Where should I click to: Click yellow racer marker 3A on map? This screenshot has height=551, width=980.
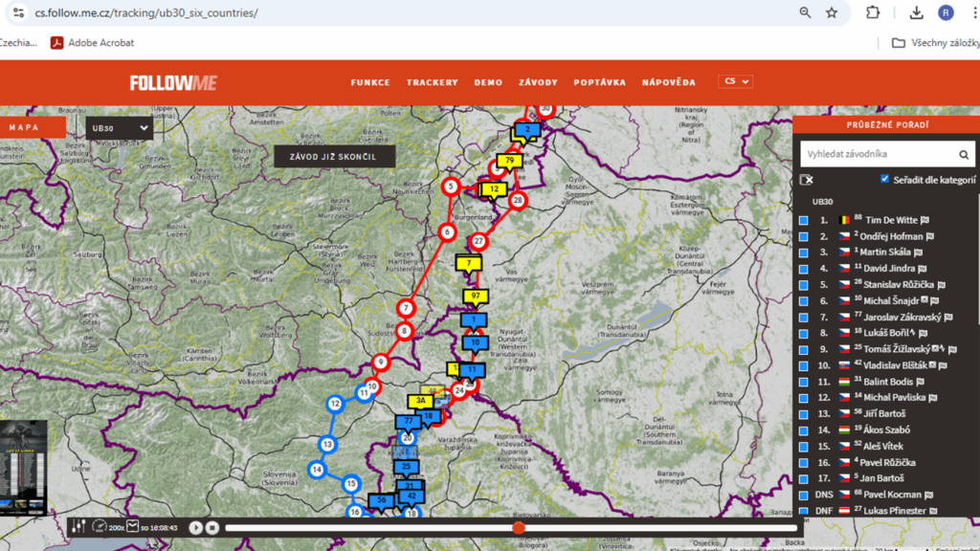coord(421,401)
